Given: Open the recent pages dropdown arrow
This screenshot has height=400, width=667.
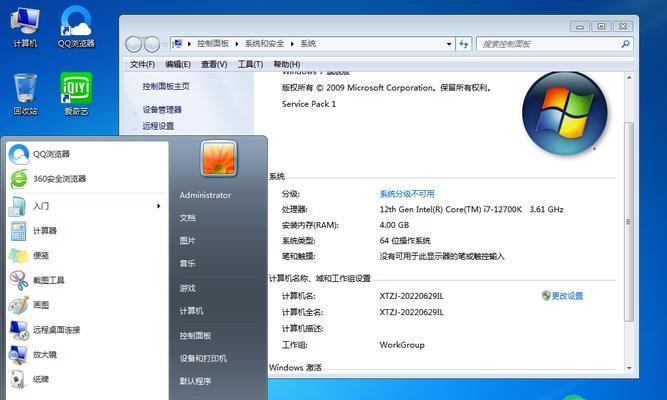Looking at the screenshot, I should click(165, 44).
